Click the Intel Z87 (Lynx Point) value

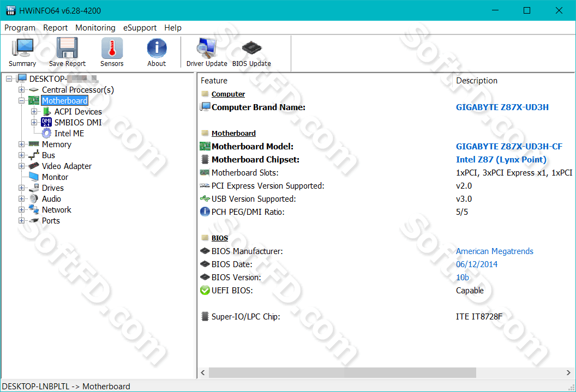click(501, 160)
